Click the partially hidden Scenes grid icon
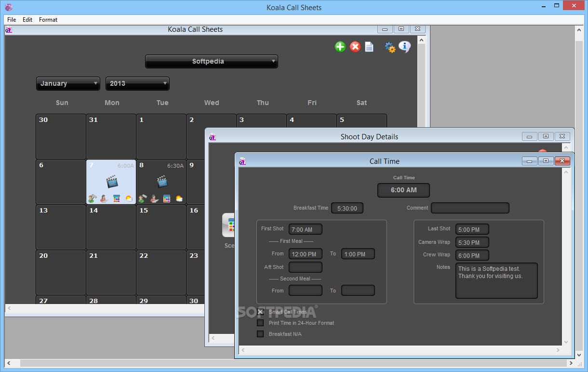Viewport: 588px width, 372px height. coord(228,225)
